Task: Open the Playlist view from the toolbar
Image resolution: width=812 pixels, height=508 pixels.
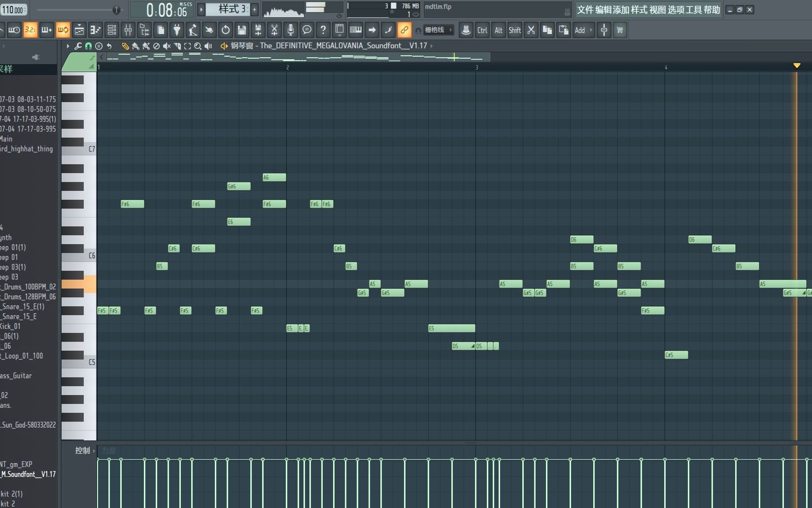Action: pyautogui.click(x=79, y=30)
